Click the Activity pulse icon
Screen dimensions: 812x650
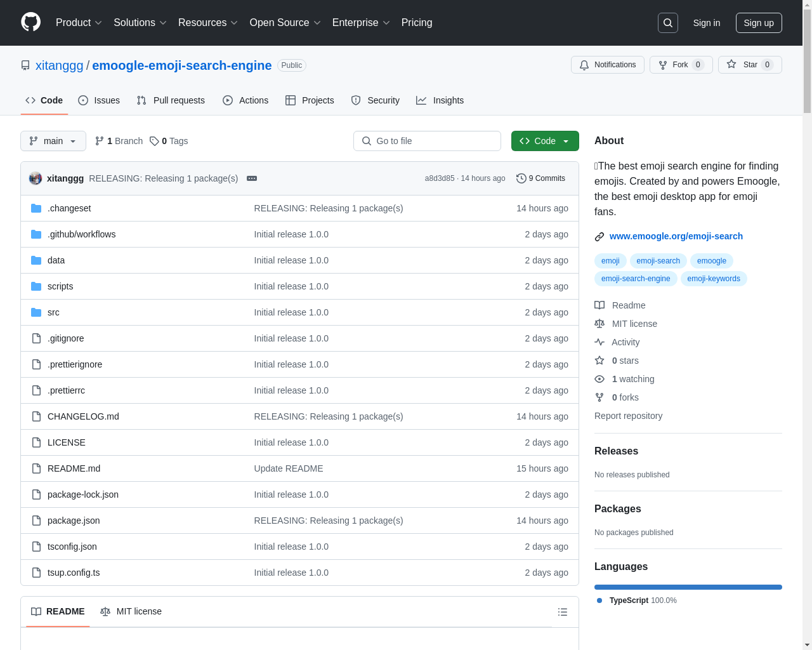599,342
